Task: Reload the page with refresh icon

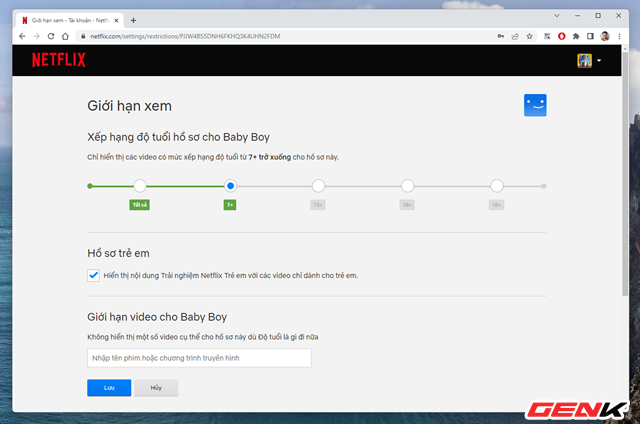Action: 51,36
